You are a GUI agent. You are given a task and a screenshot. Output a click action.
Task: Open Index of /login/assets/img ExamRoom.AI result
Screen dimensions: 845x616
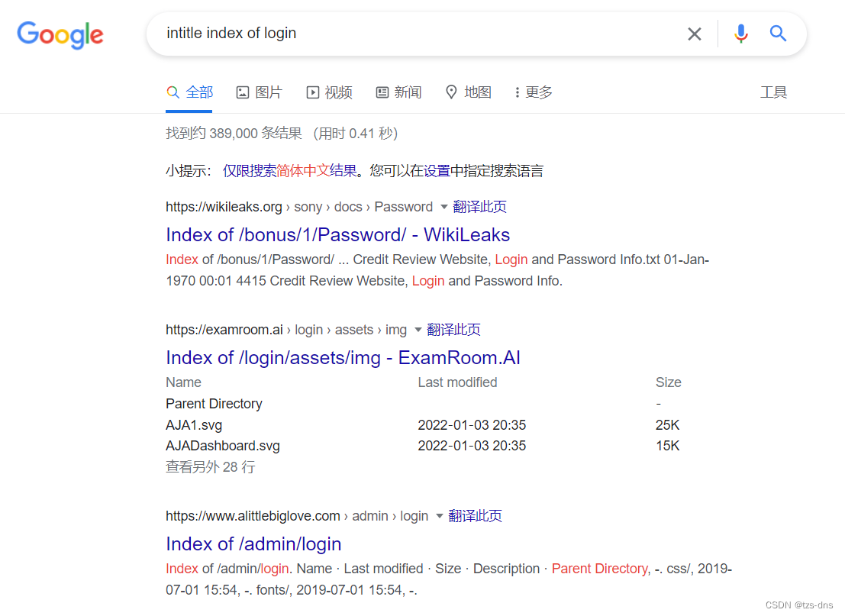click(x=343, y=358)
